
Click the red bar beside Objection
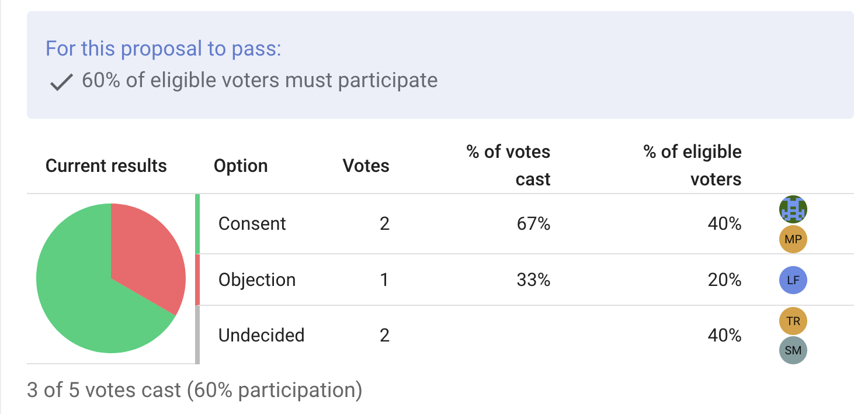click(x=197, y=280)
